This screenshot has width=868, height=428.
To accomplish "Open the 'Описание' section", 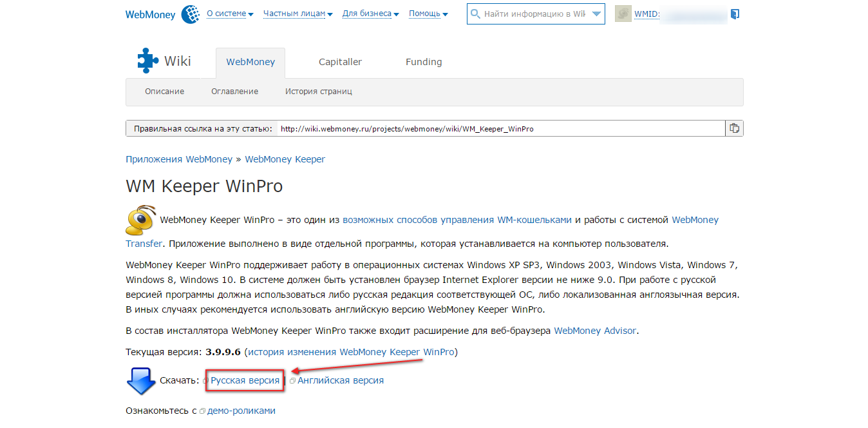I will (x=164, y=92).
